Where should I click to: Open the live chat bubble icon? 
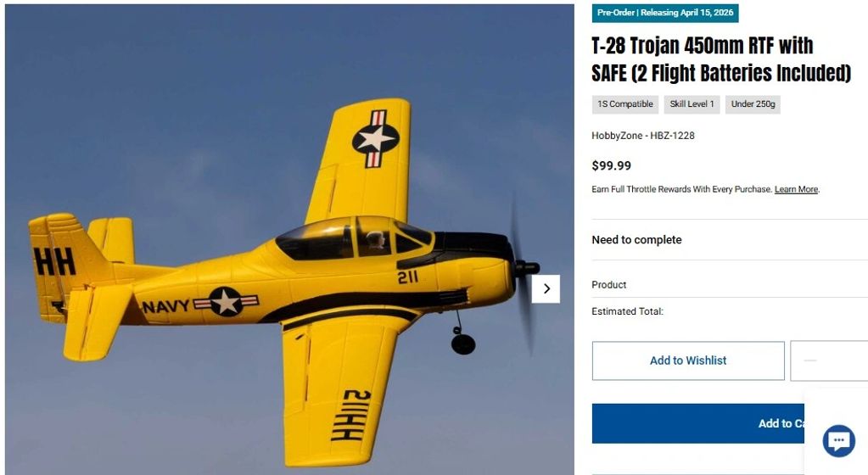tap(838, 441)
